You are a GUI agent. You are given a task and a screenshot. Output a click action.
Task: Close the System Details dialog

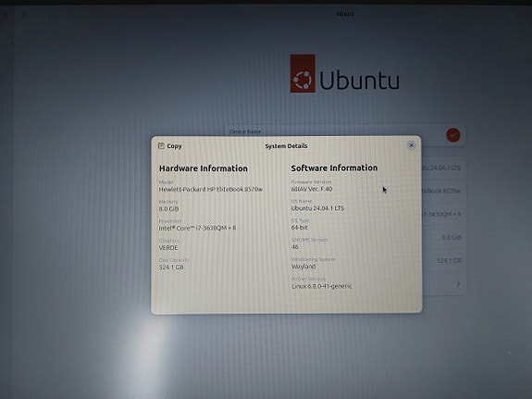(x=411, y=145)
